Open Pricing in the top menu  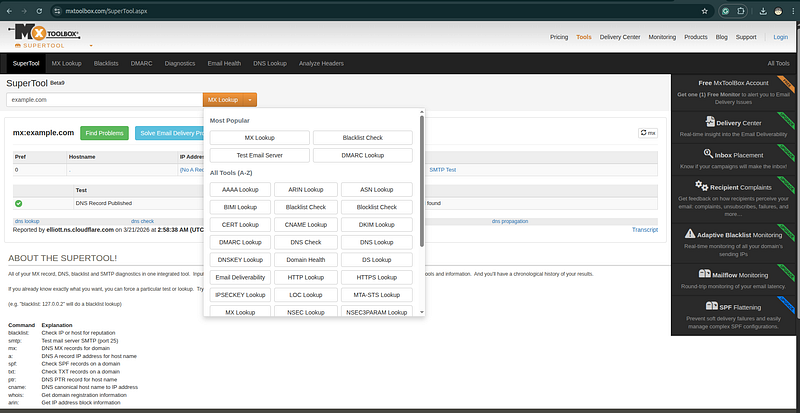559,37
